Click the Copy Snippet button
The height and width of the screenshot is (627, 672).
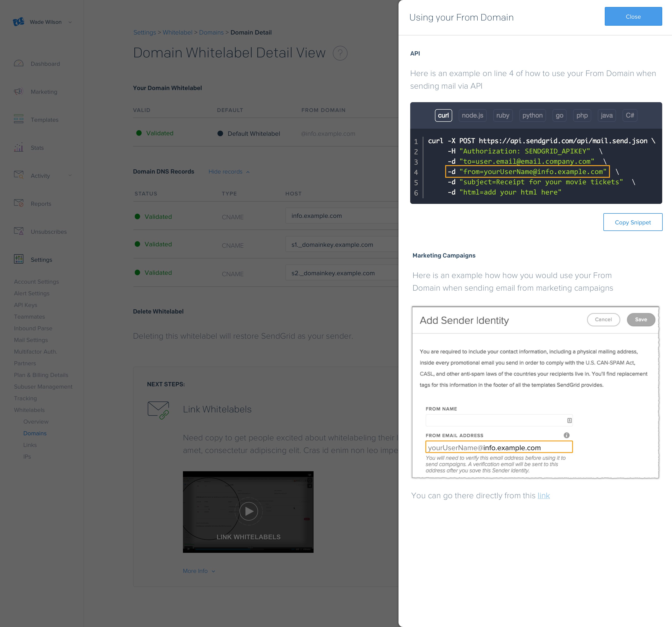pos(633,222)
